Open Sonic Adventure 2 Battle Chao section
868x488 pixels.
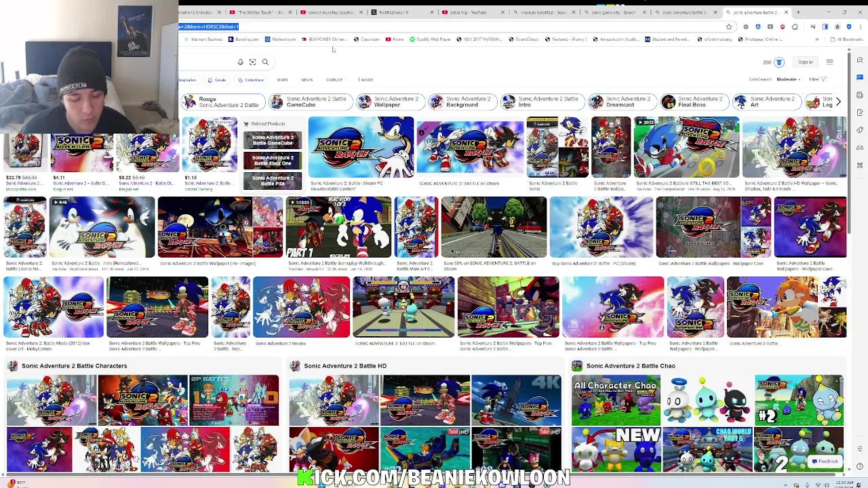click(x=624, y=366)
